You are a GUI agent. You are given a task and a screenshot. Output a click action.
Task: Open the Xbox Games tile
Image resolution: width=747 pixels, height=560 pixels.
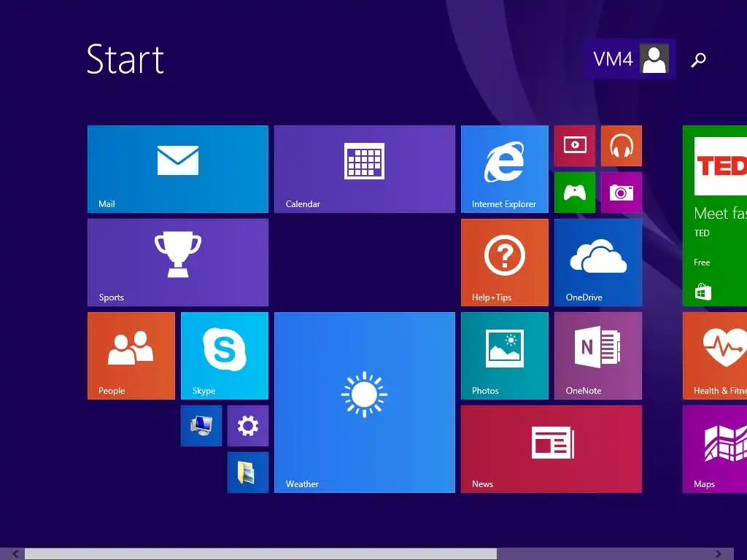click(x=575, y=192)
